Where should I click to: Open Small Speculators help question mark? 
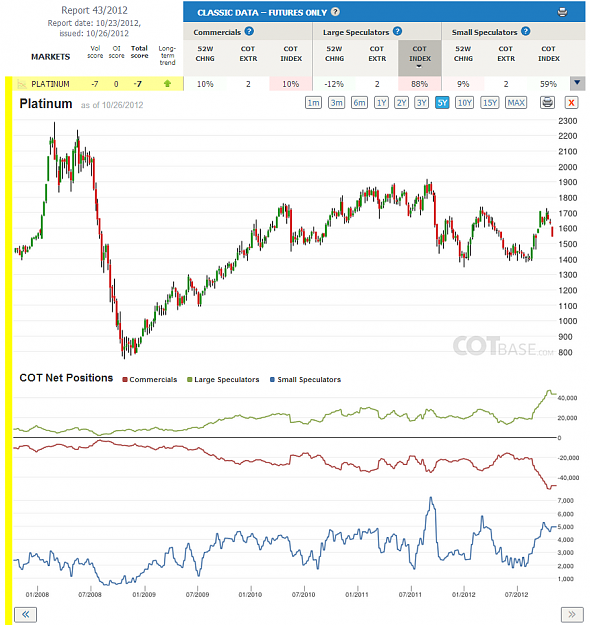[x=525, y=31]
